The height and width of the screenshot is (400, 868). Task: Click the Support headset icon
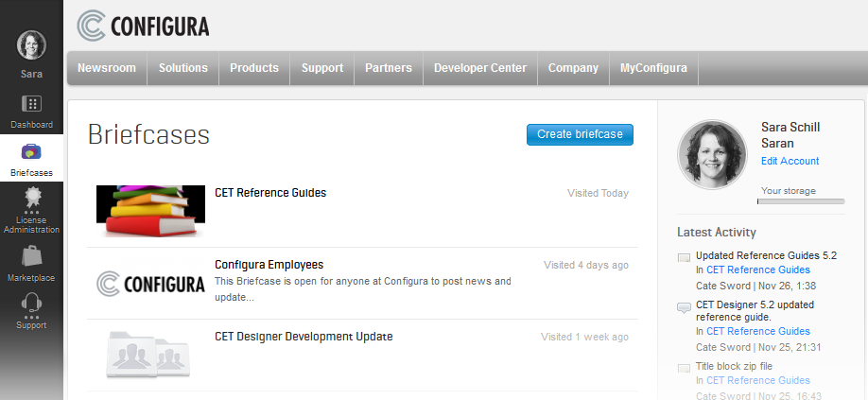pos(31,304)
